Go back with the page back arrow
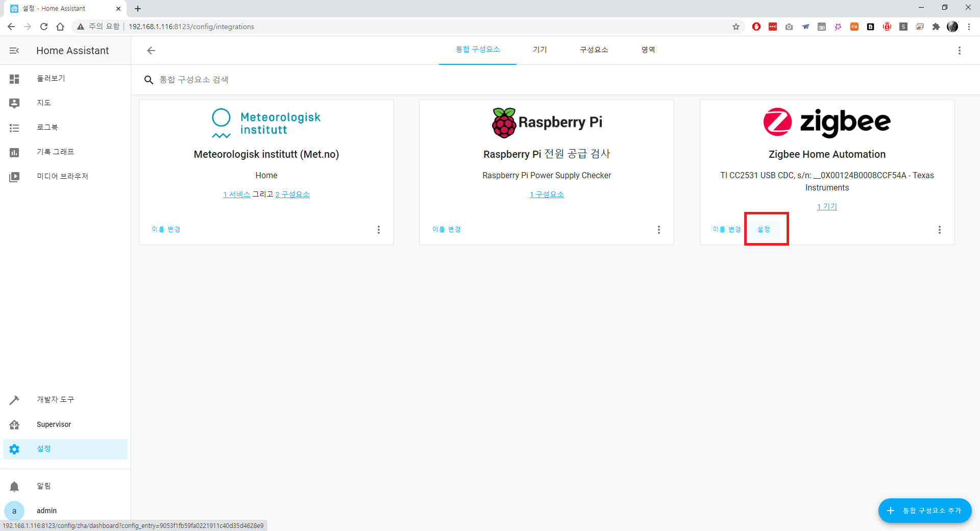The image size is (980, 531). (151, 51)
